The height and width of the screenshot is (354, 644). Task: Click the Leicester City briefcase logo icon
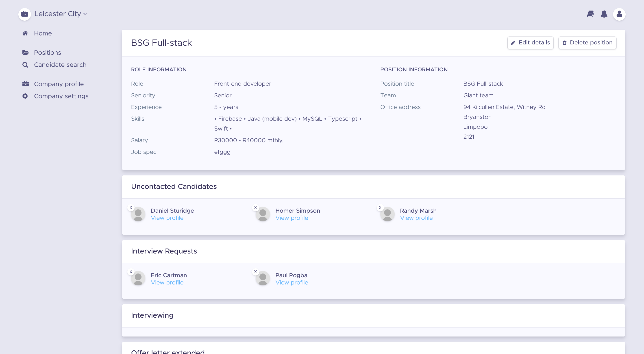24,14
